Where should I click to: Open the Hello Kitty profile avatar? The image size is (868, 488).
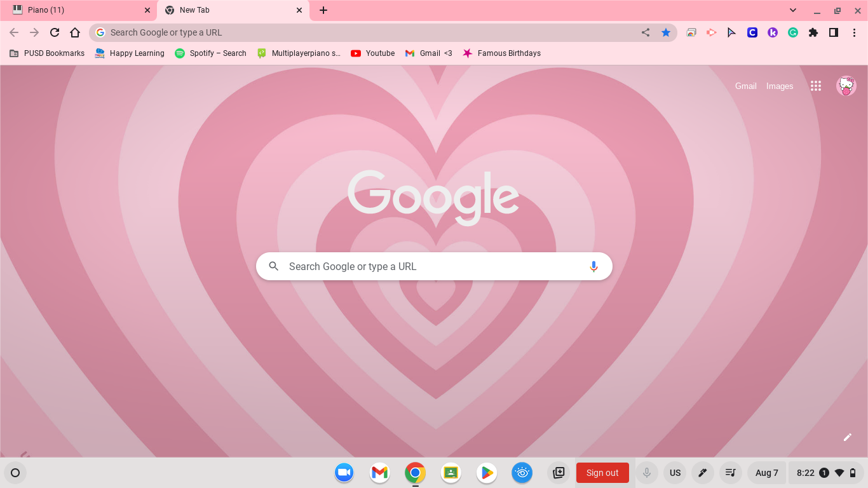pyautogui.click(x=846, y=86)
